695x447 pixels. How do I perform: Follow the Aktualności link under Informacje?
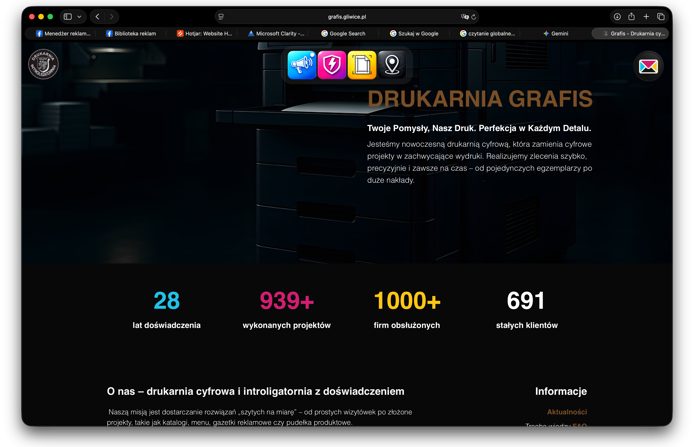pos(567,412)
